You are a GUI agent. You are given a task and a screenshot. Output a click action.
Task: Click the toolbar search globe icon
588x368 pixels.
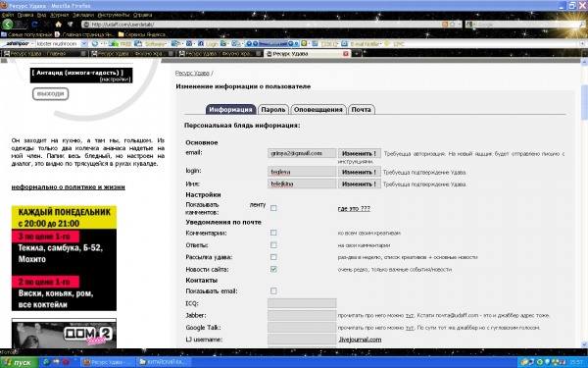coord(95,44)
